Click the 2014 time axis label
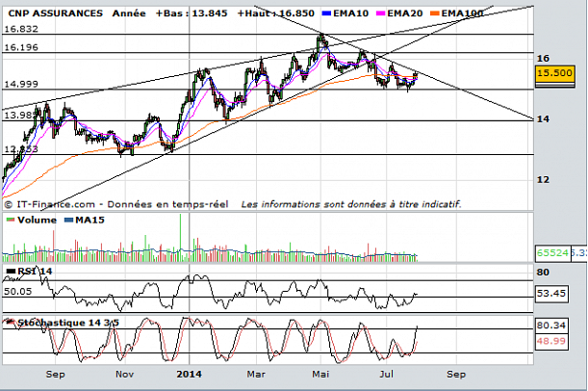 coord(189,375)
